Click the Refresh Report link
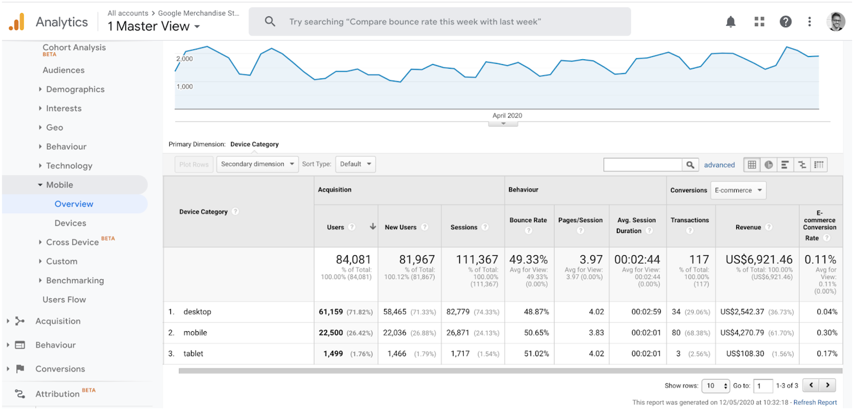Image resolution: width=868 pixels, height=410 pixels. pyautogui.click(x=815, y=402)
